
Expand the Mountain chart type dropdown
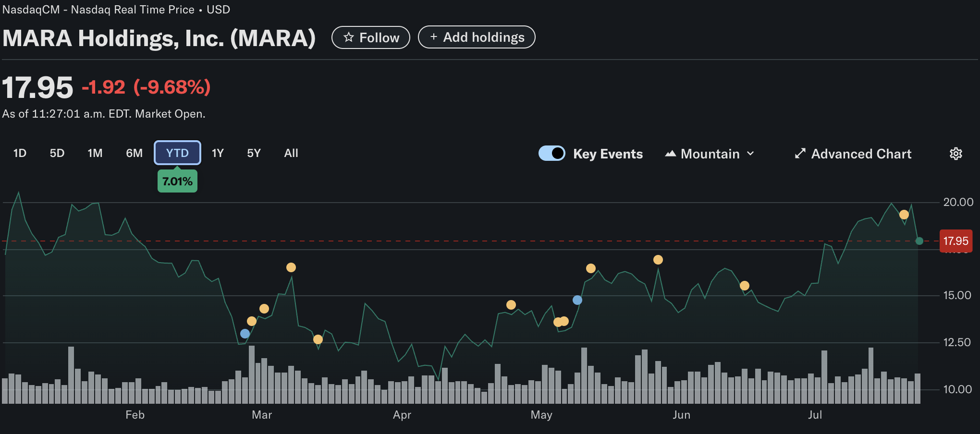710,154
